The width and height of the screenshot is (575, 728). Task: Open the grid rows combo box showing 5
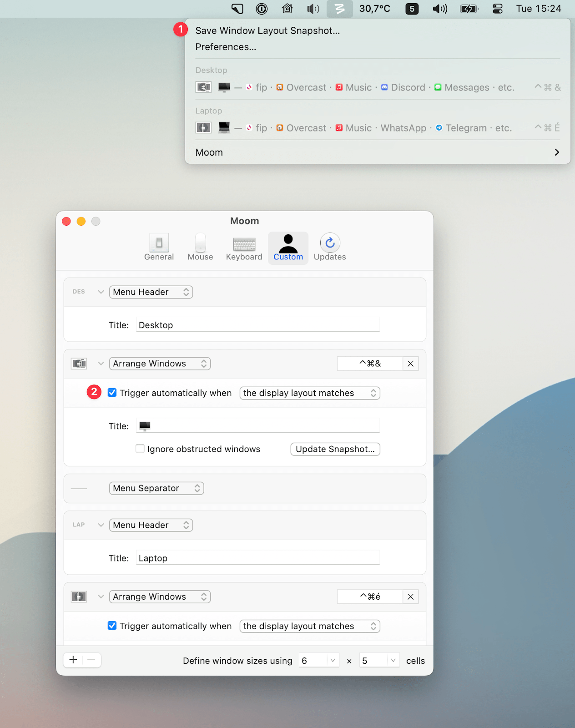pos(379,660)
